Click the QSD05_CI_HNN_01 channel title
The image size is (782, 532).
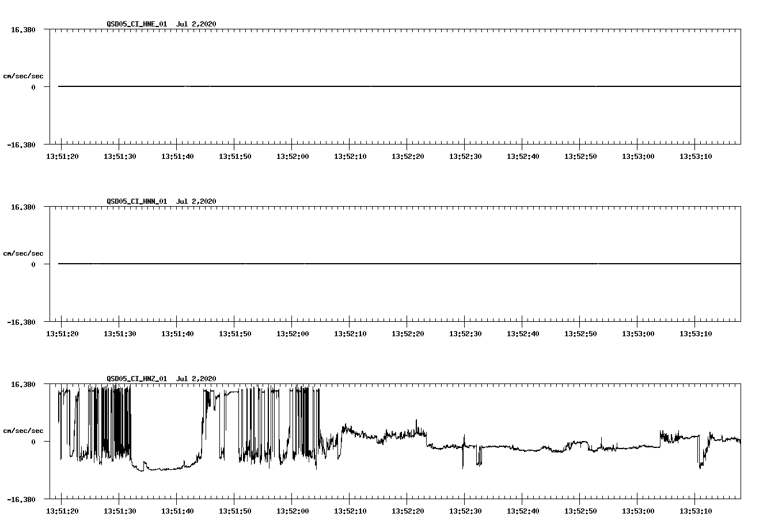tap(137, 202)
